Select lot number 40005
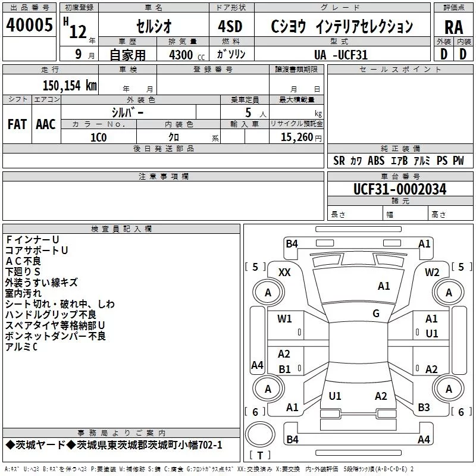The image size is (476, 476). (29, 24)
